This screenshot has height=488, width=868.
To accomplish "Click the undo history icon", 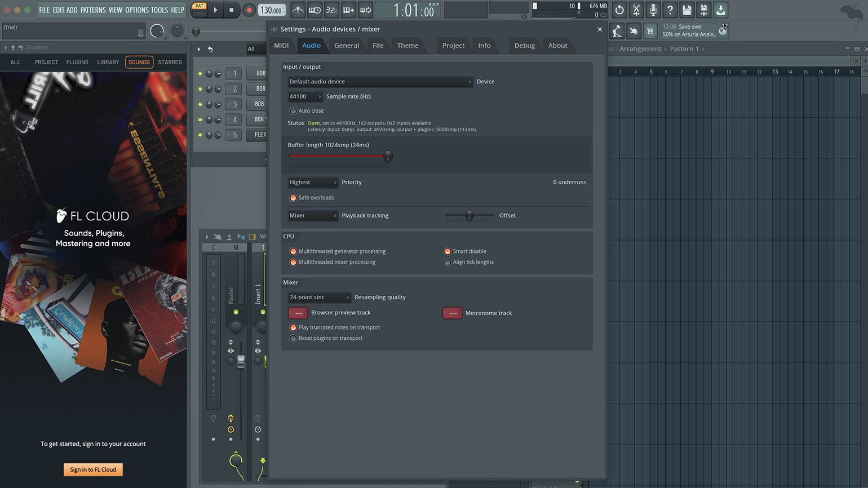I will 619,10.
